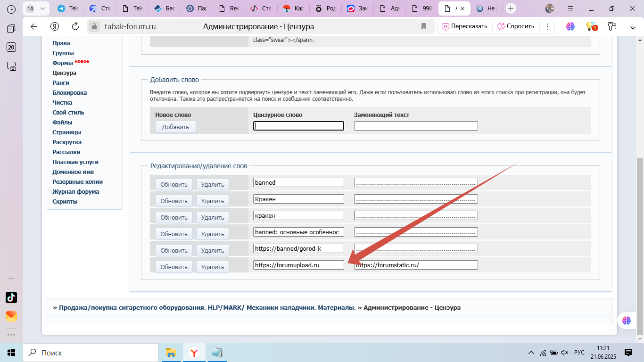
Task: Click Добавить to add new word
Action: tap(175, 127)
